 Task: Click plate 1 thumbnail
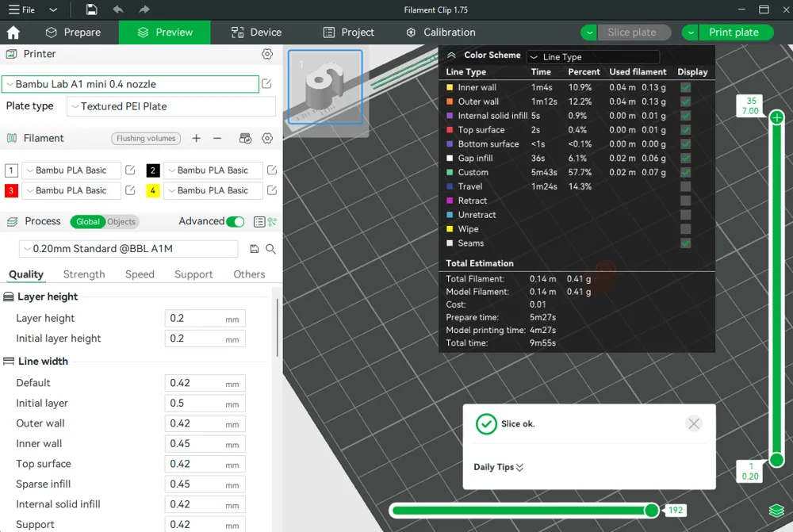tap(325, 87)
